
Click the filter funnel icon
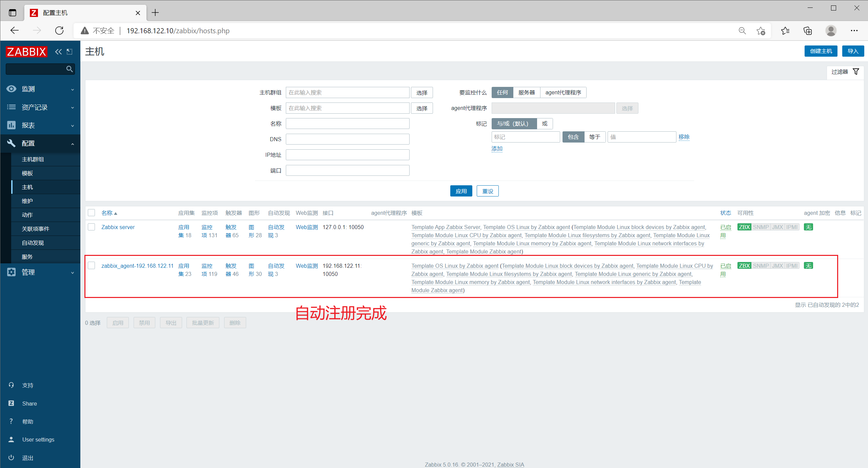tap(856, 72)
